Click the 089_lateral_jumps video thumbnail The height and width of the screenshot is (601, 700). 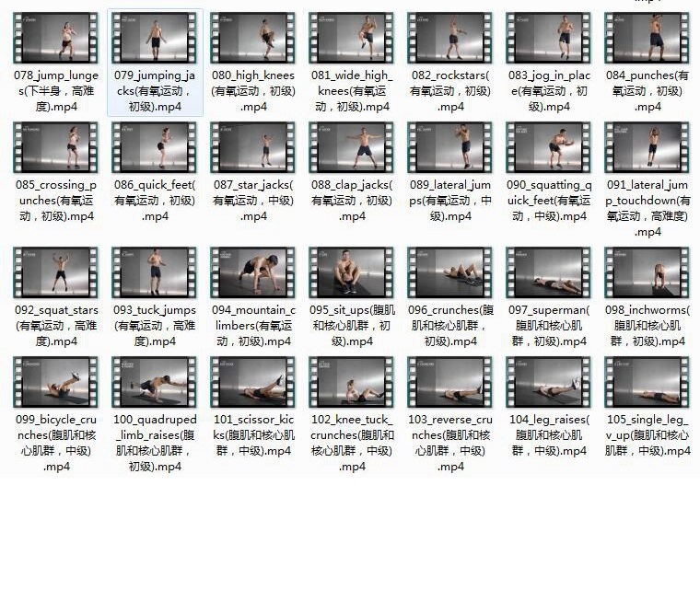tap(450, 148)
